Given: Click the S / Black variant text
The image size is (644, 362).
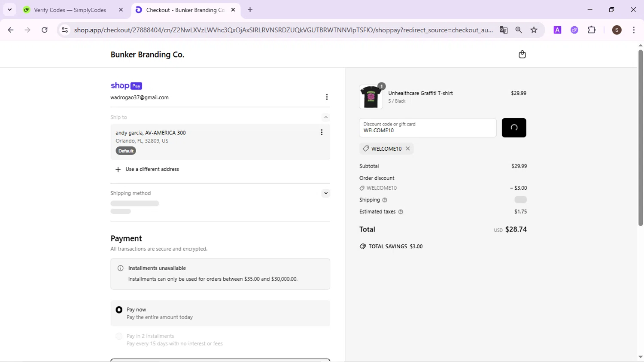Looking at the screenshot, I should pos(397,101).
